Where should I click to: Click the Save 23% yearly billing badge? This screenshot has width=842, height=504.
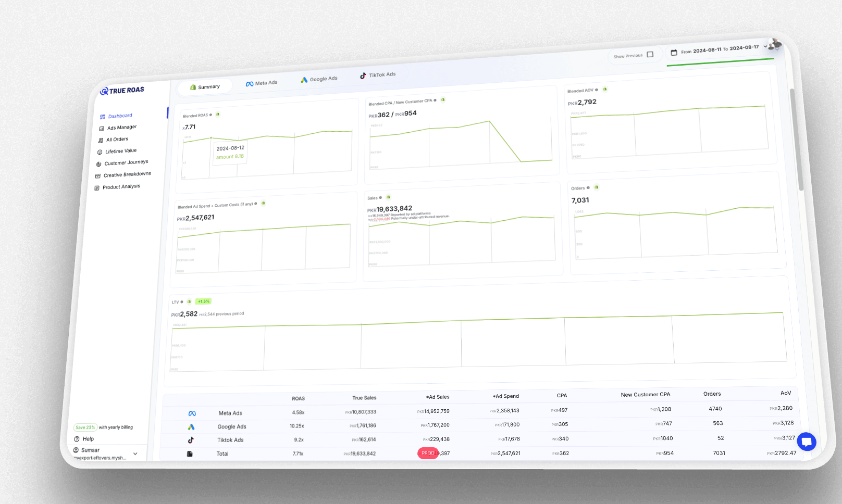85,427
